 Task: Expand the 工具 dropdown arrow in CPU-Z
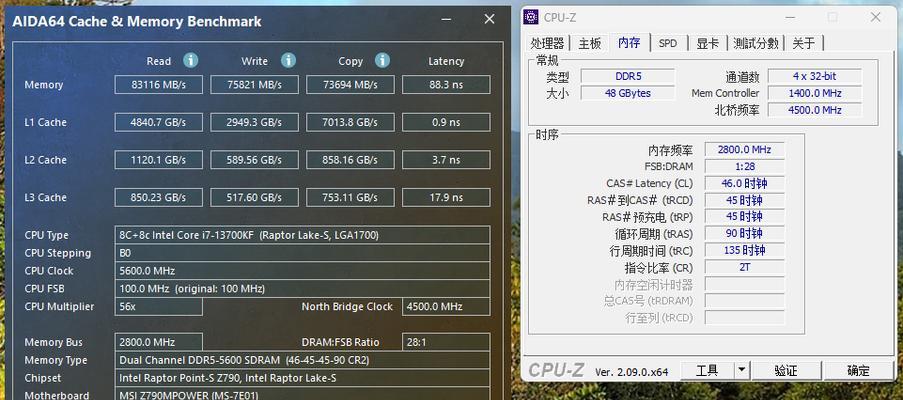742,371
